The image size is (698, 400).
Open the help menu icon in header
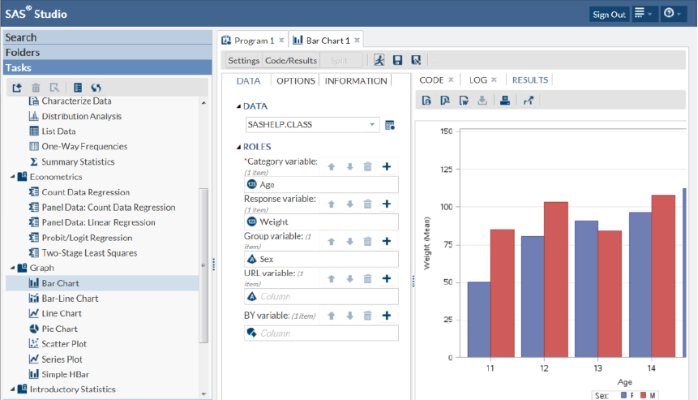[x=672, y=13]
